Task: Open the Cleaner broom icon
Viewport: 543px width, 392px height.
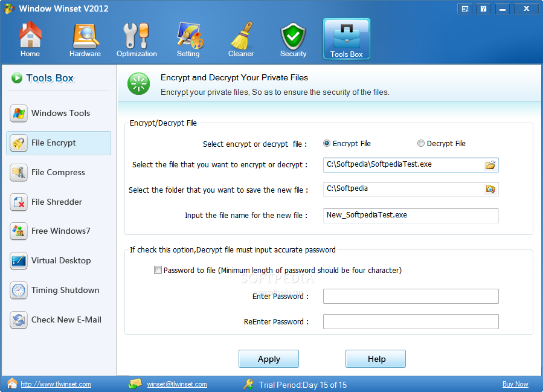Action: point(242,36)
